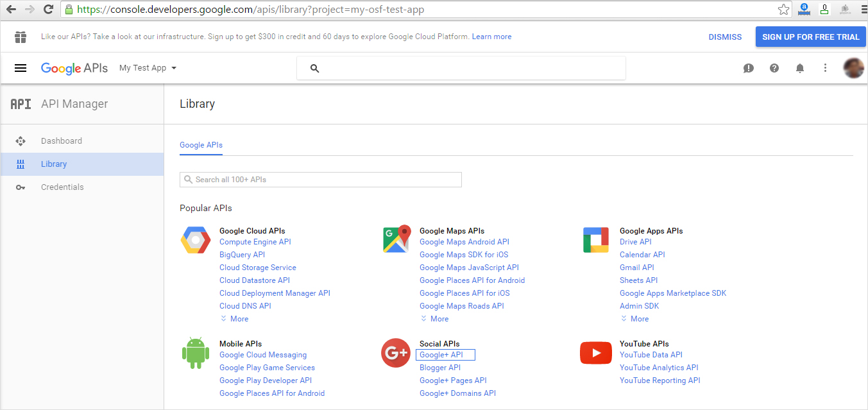Open notifications bell icon
The image size is (868, 410).
pyautogui.click(x=800, y=68)
